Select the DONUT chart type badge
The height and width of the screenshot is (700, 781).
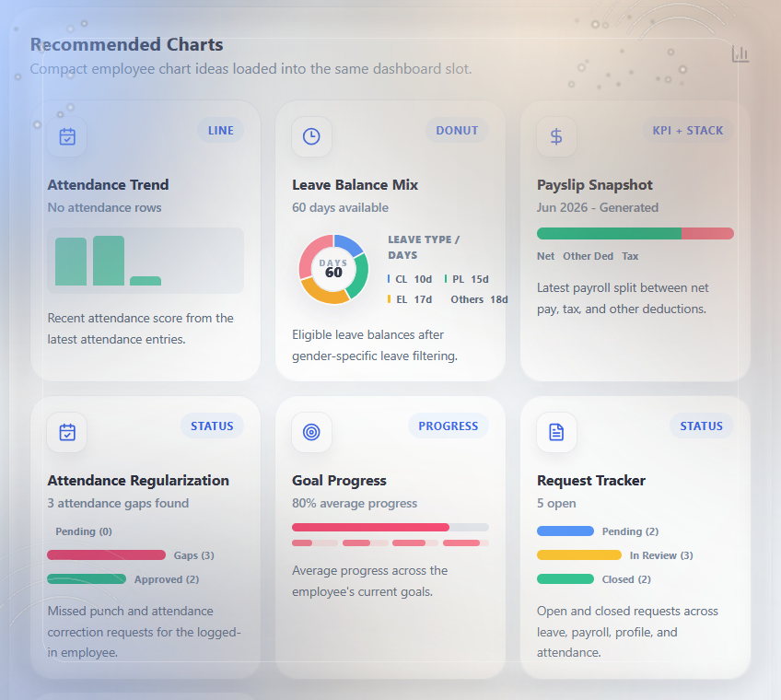click(457, 131)
